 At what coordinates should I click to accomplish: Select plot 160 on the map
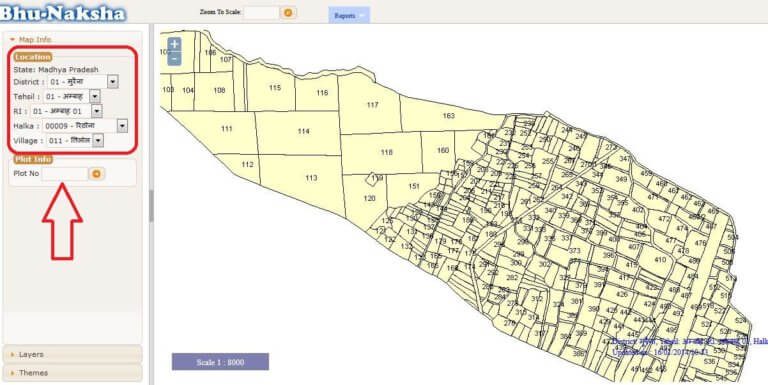[x=443, y=150]
